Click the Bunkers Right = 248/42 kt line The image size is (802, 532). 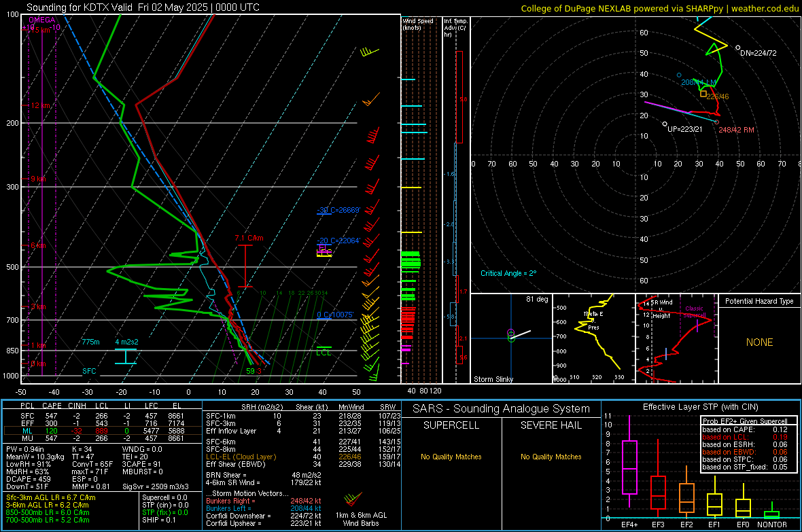pyautogui.click(x=264, y=501)
